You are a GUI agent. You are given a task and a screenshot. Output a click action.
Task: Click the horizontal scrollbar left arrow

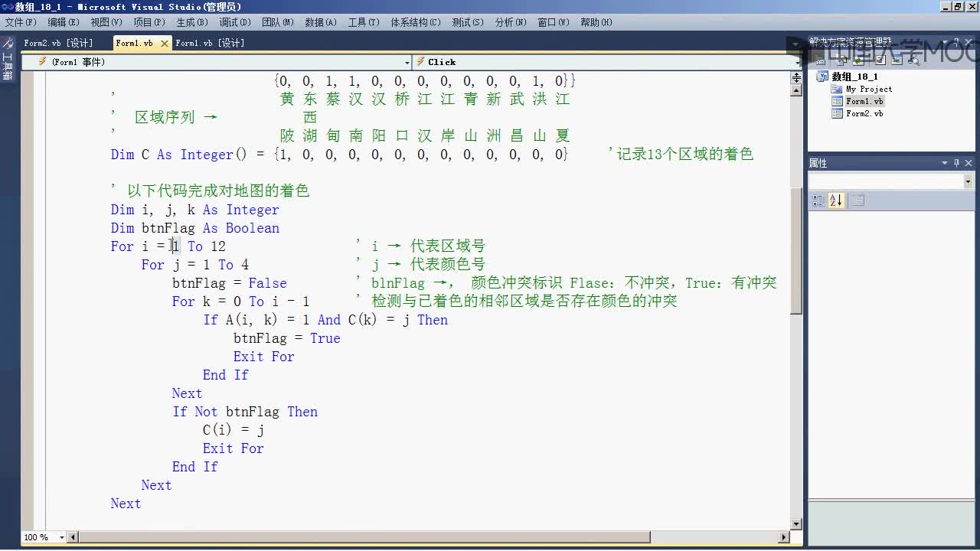click(x=73, y=537)
